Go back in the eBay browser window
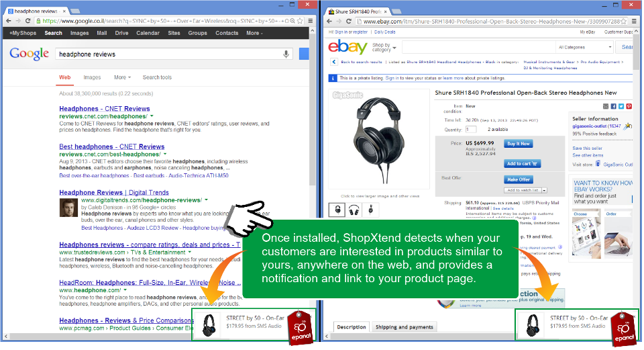The width and height of the screenshot is (644, 350). click(329, 21)
